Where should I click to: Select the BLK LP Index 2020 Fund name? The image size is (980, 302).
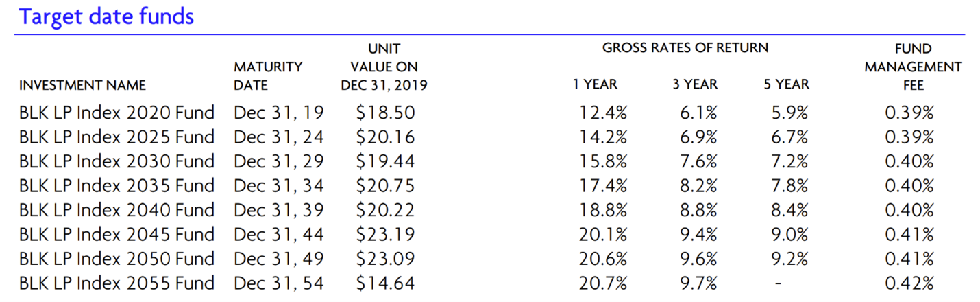point(117,113)
